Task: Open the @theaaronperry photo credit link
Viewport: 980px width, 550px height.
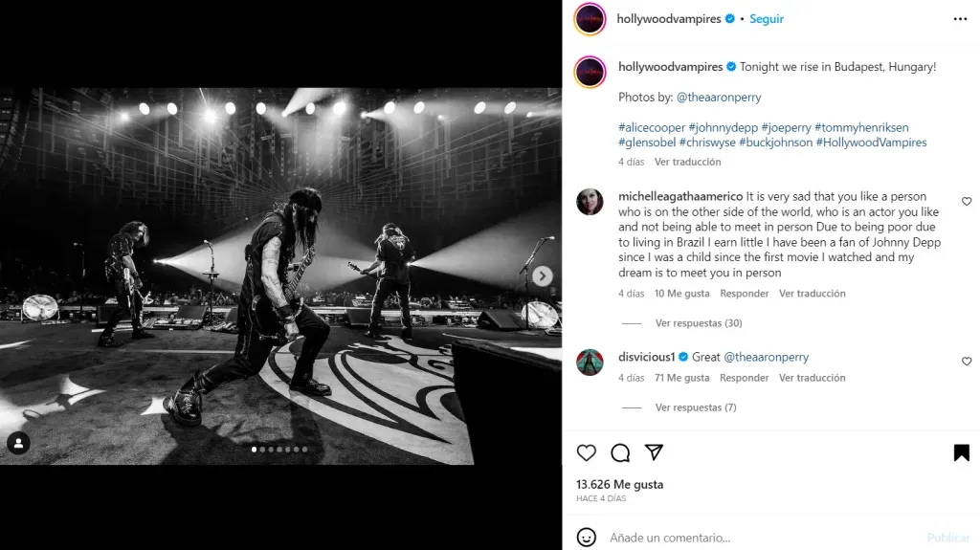Action: [x=719, y=97]
